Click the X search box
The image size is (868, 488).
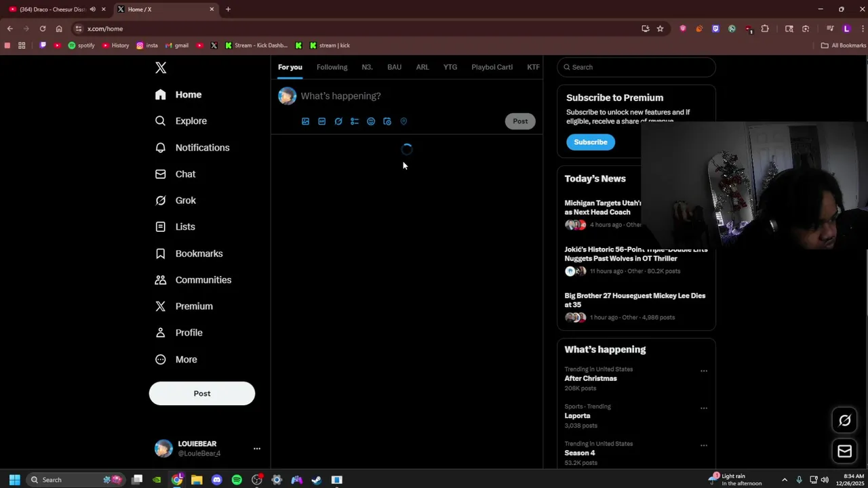click(x=636, y=67)
